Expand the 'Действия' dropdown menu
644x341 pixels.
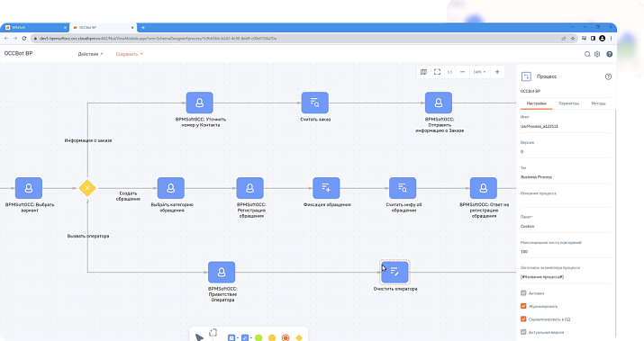90,54
